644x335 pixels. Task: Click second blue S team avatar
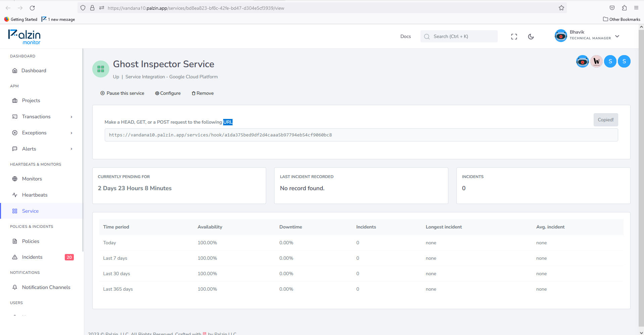[624, 61]
